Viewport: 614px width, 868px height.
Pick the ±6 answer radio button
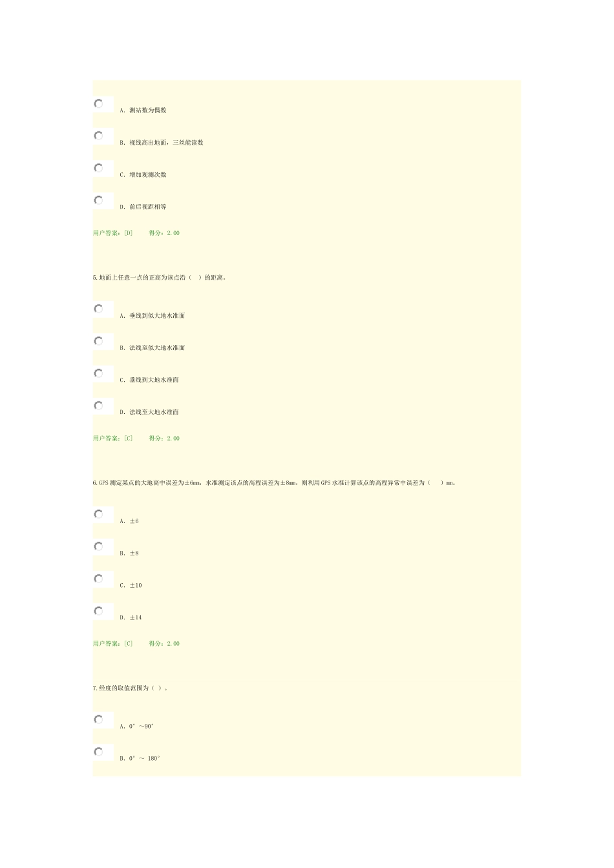[99, 514]
